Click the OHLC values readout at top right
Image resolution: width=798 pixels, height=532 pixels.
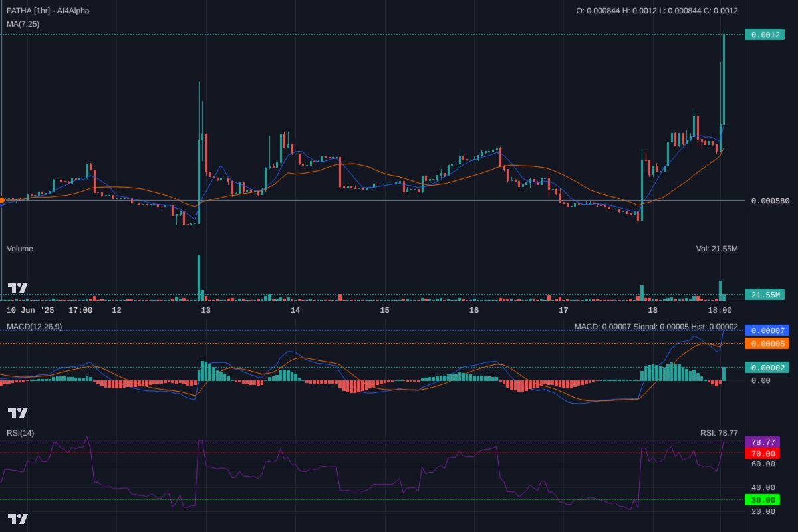[657, 11]
